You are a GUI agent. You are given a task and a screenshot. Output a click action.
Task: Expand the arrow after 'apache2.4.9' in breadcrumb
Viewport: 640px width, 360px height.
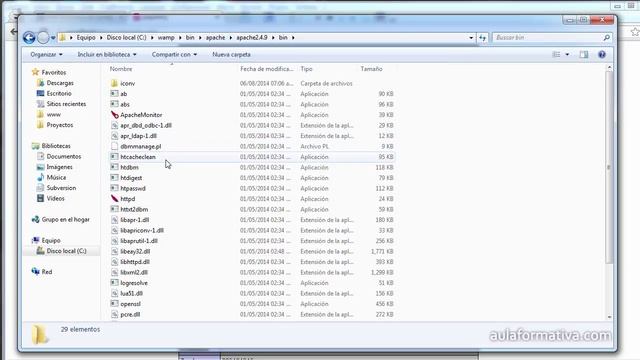[273, 38]
